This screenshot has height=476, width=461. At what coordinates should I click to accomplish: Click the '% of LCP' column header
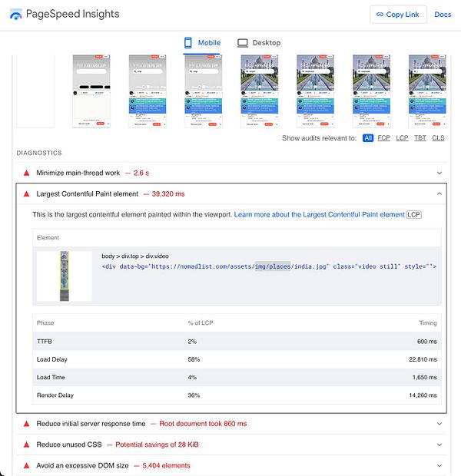coord(201,322)
